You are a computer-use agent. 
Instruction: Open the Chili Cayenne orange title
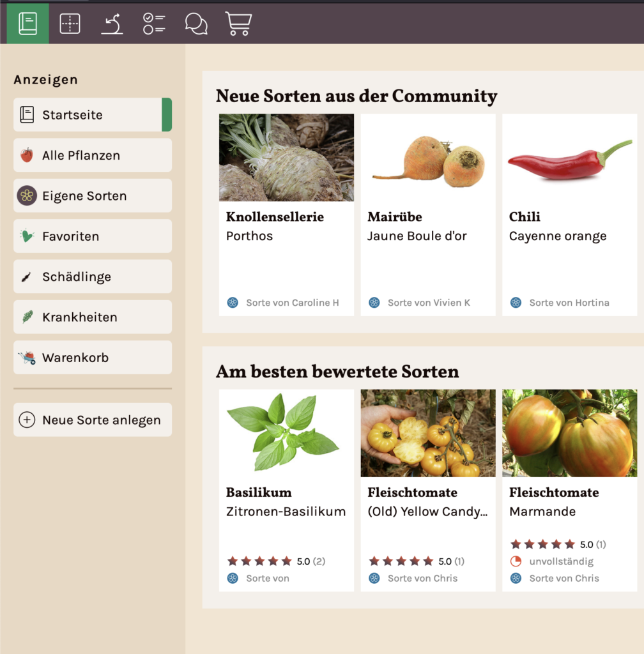(558, 226)
